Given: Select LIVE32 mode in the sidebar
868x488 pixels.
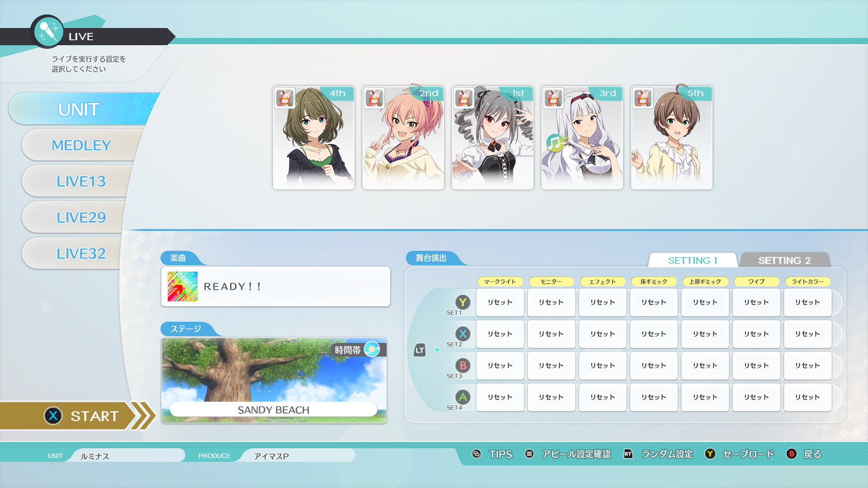Looking at the screenshot, I should coord(81,253).
